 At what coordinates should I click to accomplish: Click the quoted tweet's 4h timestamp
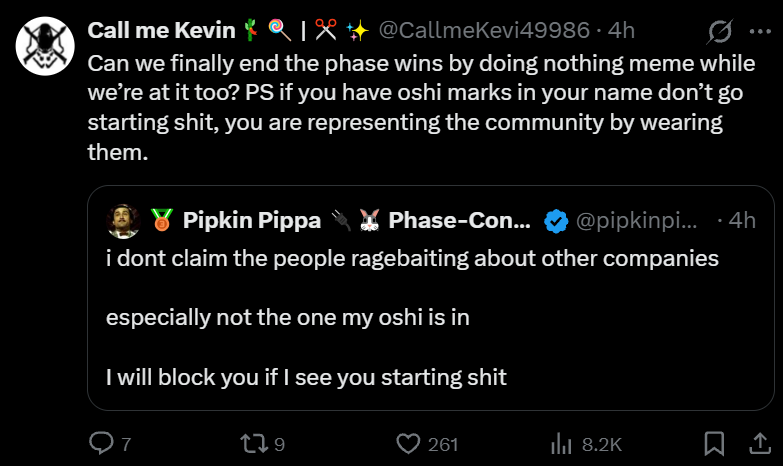click(x=742, y=220)
